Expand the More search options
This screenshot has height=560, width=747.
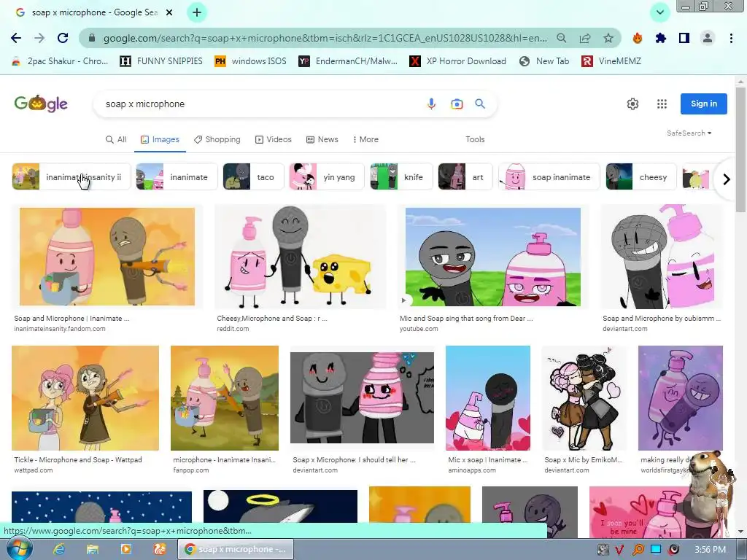(365, 139)
